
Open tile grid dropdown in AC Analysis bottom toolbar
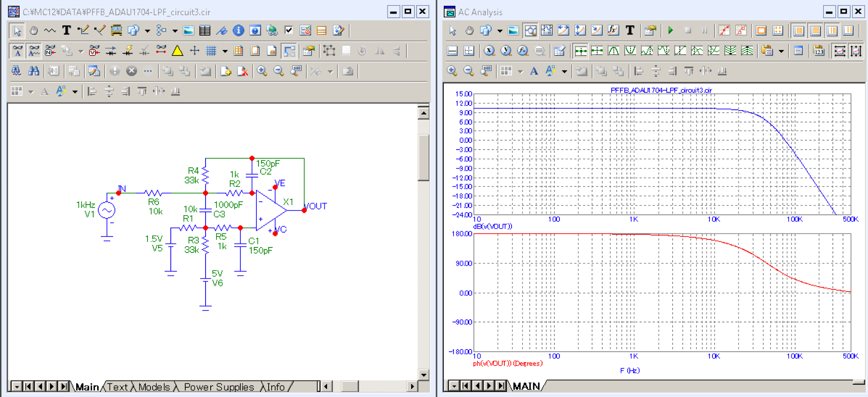[520, 71]
